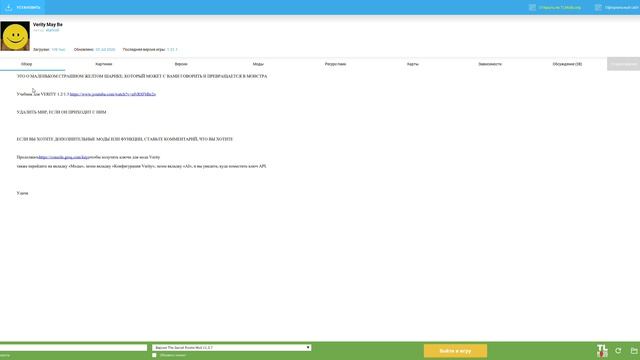Switch to the Карты tab
This screenshot has width=640, height=360.
[413, 64]
